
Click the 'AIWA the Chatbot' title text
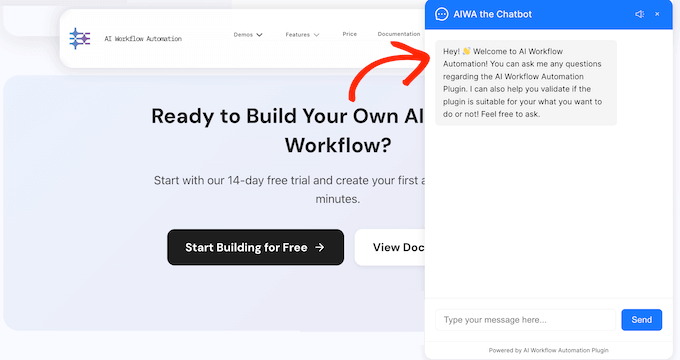coord(492,14)
